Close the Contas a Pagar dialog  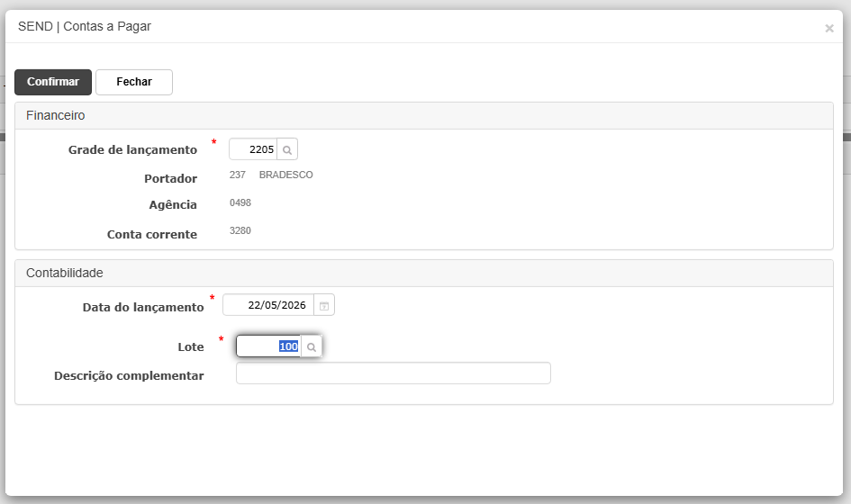tap(828, 28)
